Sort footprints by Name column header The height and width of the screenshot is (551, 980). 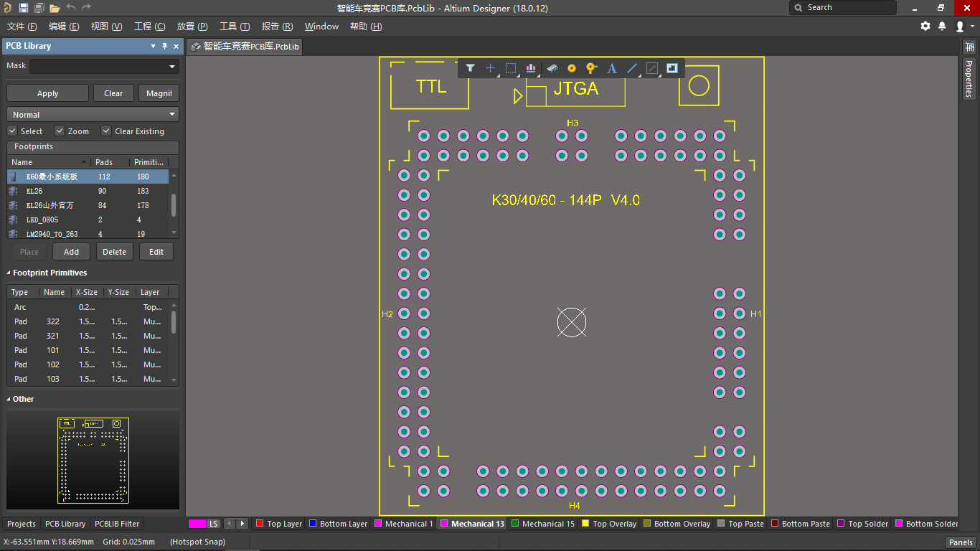click(x=49, y=162)
